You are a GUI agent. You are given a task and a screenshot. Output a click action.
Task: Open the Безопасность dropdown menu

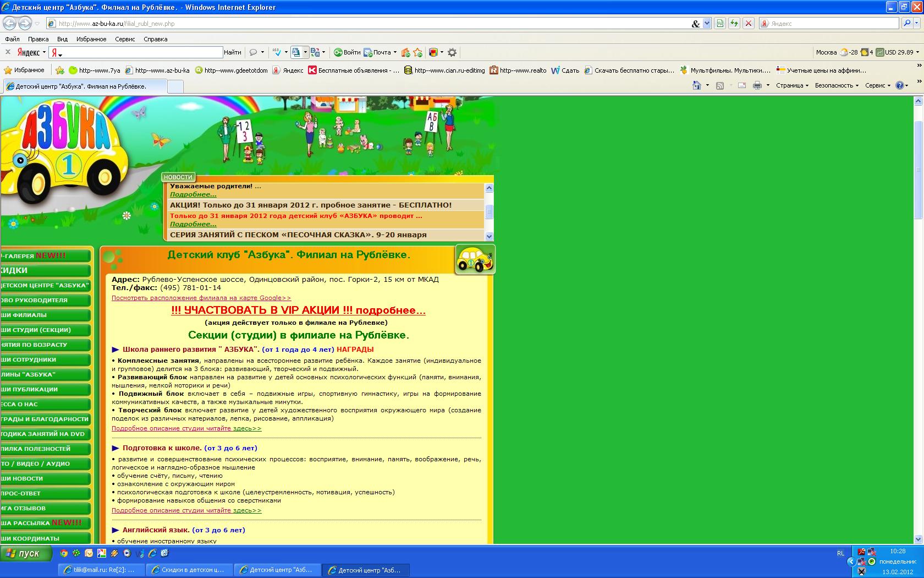[x=836, y=85]
